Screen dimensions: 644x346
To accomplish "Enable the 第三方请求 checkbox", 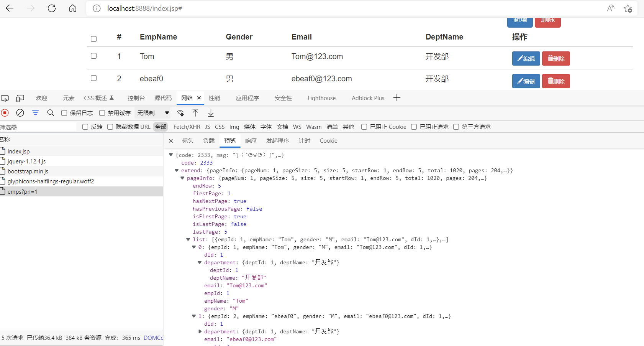I will point(456,127).
